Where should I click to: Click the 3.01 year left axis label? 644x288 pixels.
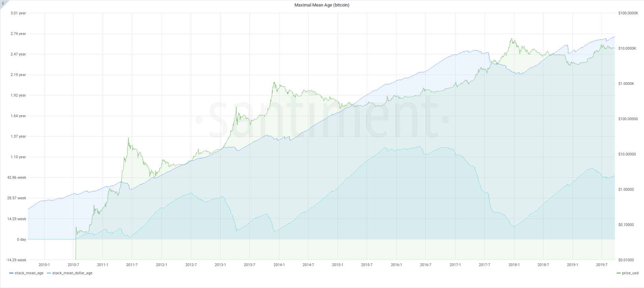18,13
